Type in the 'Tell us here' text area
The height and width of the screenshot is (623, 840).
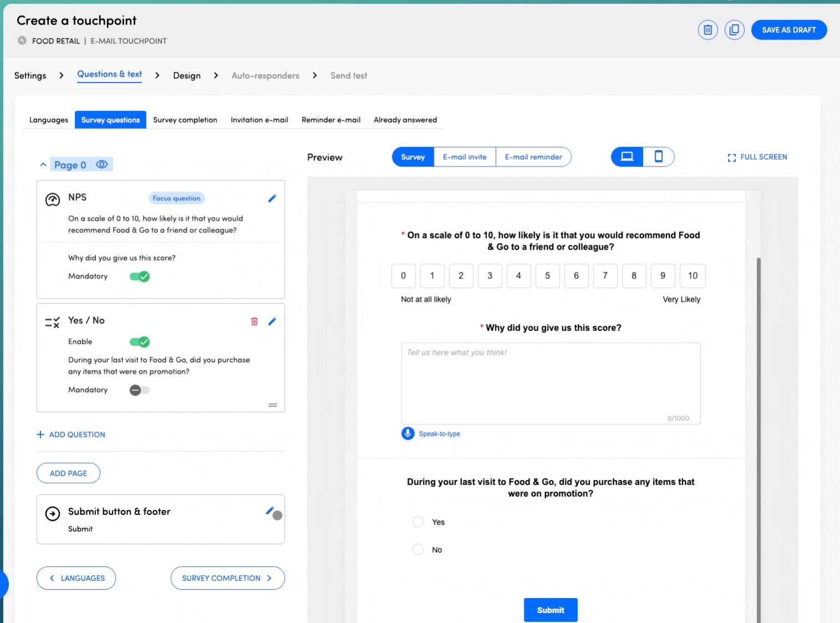550,384
